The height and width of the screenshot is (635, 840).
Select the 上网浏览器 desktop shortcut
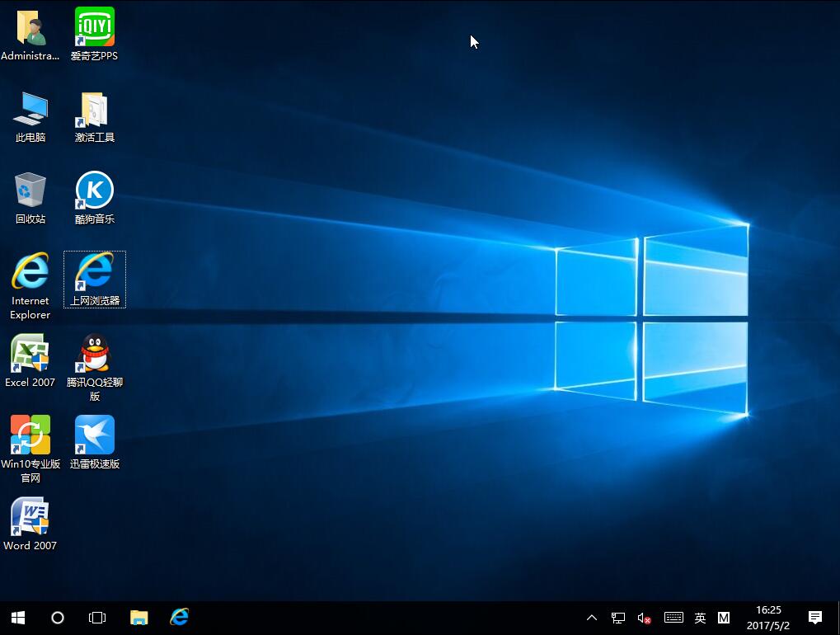94,272
